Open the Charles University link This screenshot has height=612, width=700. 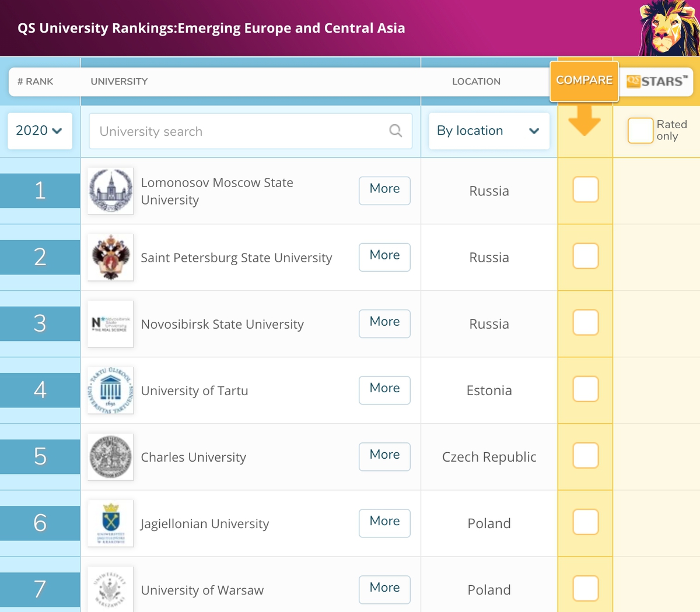193,457
